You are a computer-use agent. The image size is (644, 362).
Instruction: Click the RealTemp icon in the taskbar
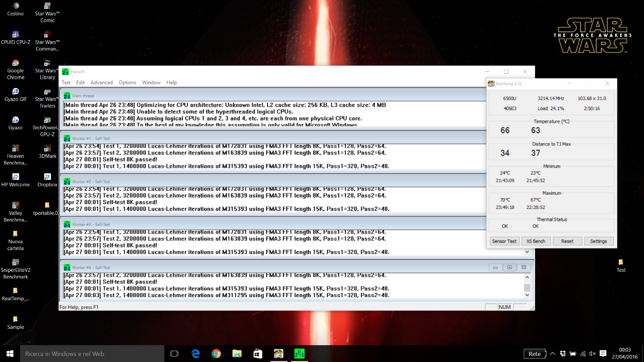tap(278, 354)
